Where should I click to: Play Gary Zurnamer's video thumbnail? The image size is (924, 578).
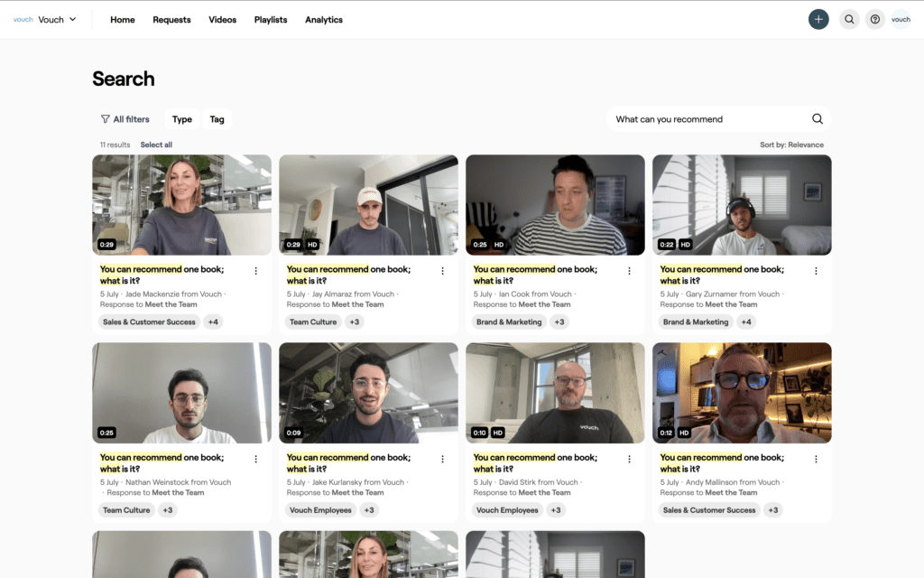742,205
